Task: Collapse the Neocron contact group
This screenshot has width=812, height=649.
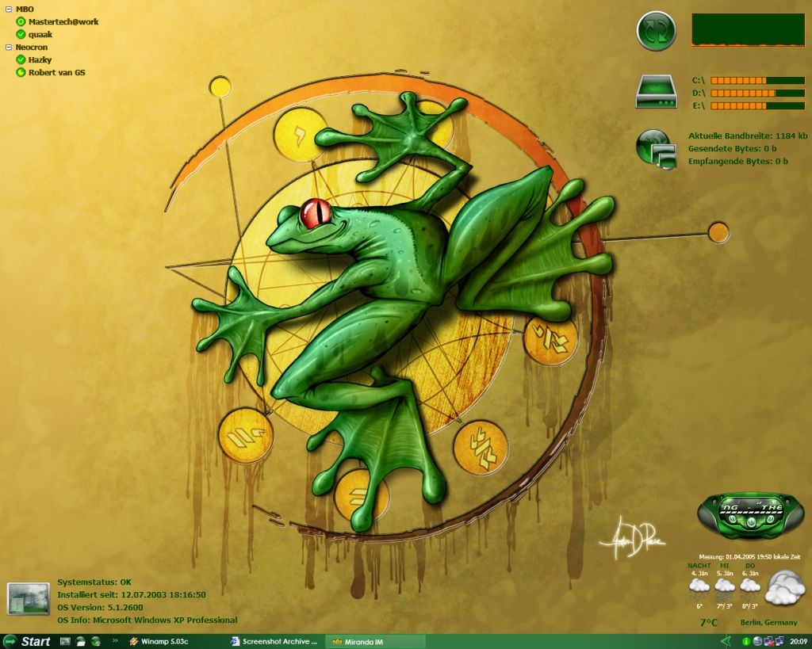Action: (x=8, y=47)
